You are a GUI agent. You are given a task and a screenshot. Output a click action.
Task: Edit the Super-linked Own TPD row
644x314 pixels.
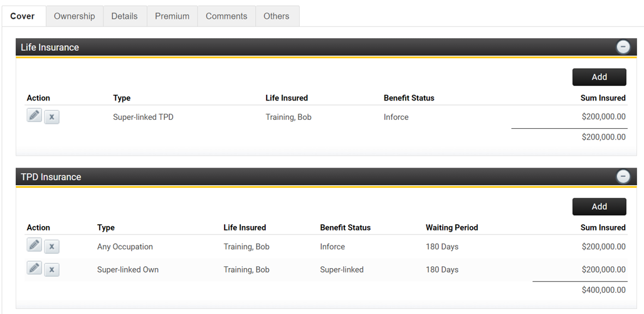coord(34,268)
